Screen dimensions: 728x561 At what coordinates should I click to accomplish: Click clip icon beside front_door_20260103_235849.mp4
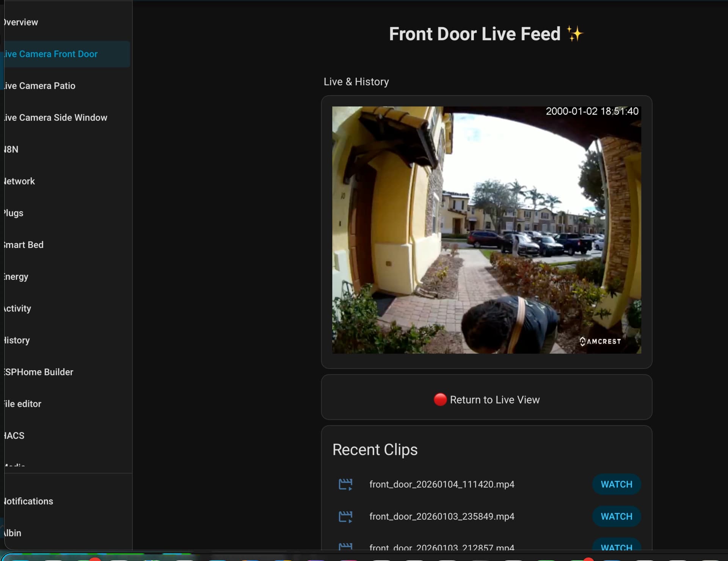345,516
